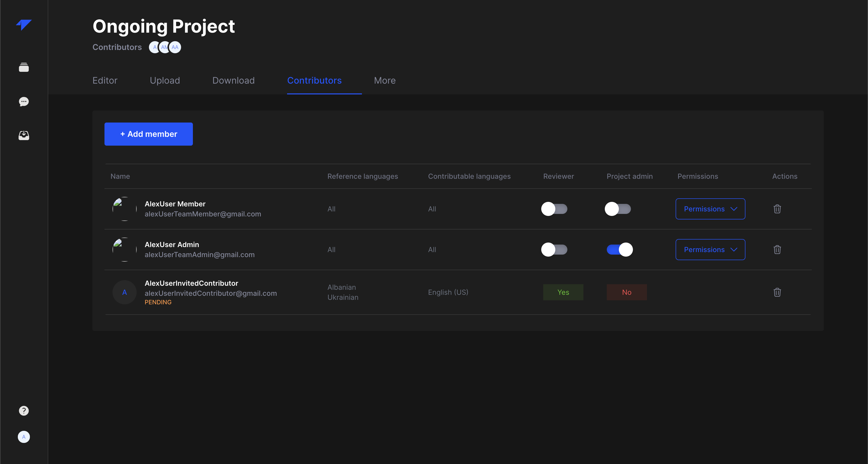Switch to the Editor tab
Image resolution: width=868 pixels, height=464 pixels.
pyautogui.click(x=105, y=81)
